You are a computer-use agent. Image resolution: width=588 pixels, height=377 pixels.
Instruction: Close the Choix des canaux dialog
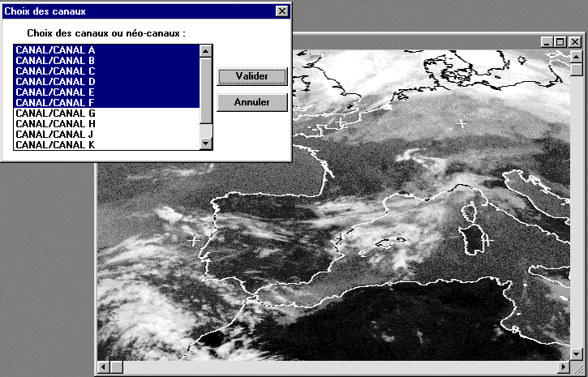click(281, 11)
